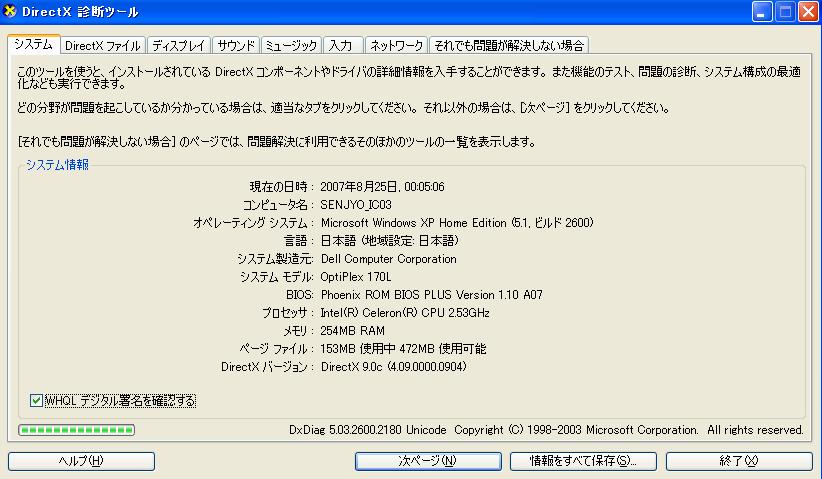
Task: Open the それでも問題が解決しない場合 tab
Action: (x=509, y=46)
